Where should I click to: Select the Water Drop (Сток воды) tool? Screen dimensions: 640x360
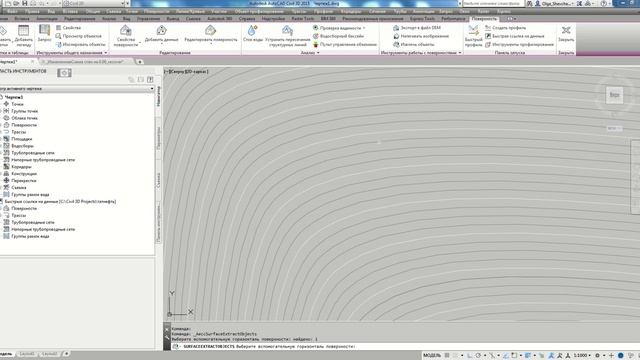pyautogui.click(x=253, y=34)
